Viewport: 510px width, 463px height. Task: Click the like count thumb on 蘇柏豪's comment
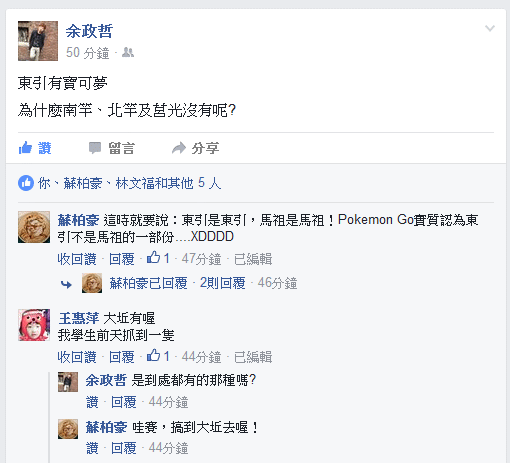point(153,258)
